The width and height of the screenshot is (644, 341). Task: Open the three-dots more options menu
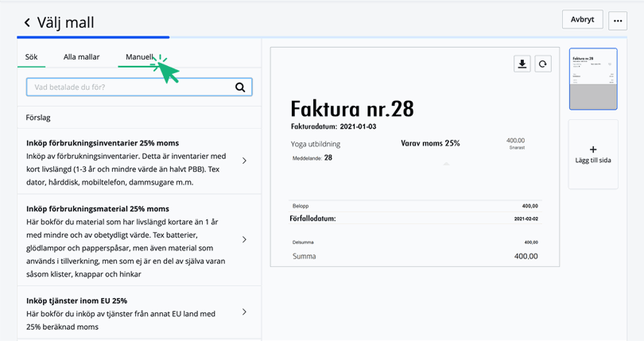tap(618, 21)
